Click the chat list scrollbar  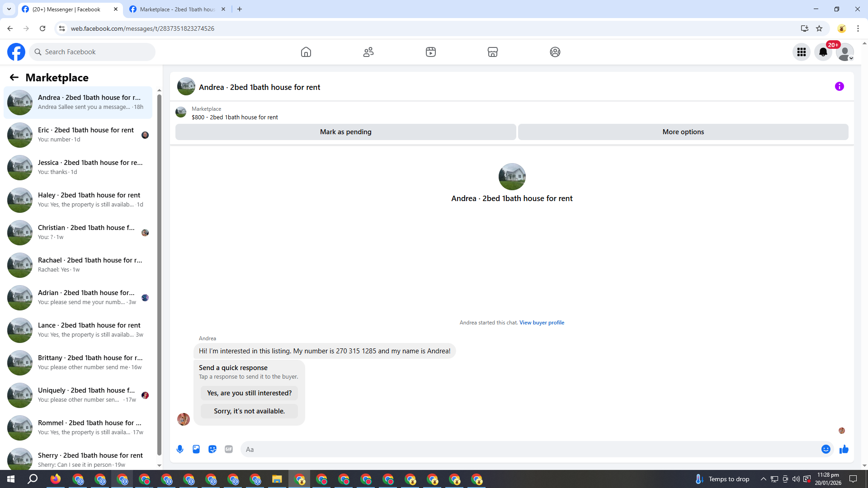(159, 275)
